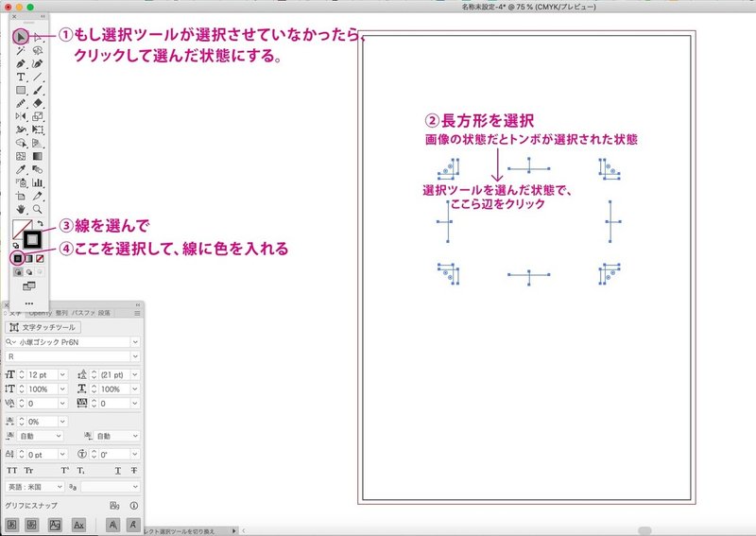756x536 pixels.
Task: Open the character panel hamburger menu
Action: pyautogui.click(x=137, y=313)
